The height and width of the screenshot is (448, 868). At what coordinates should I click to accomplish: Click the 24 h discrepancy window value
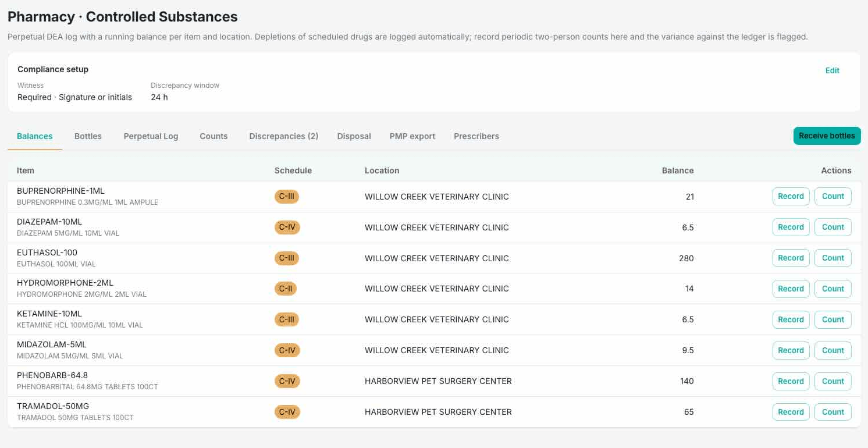[x=159, y=97]
